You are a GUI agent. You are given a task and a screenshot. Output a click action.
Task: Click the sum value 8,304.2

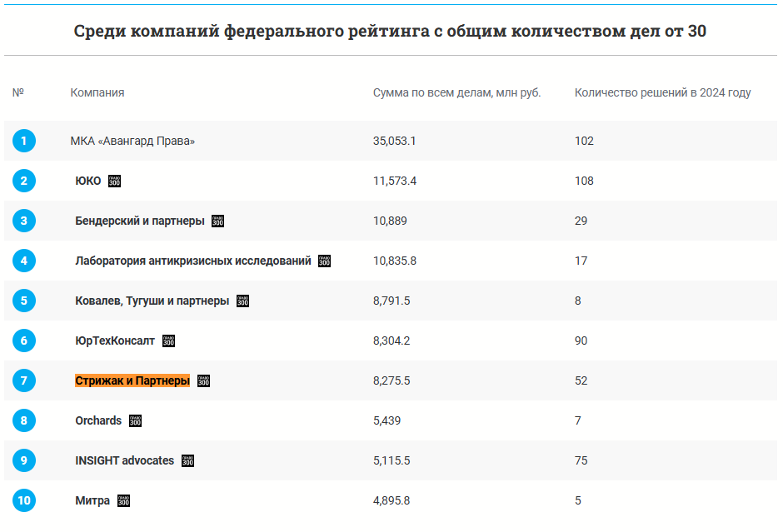coord(391,341)
